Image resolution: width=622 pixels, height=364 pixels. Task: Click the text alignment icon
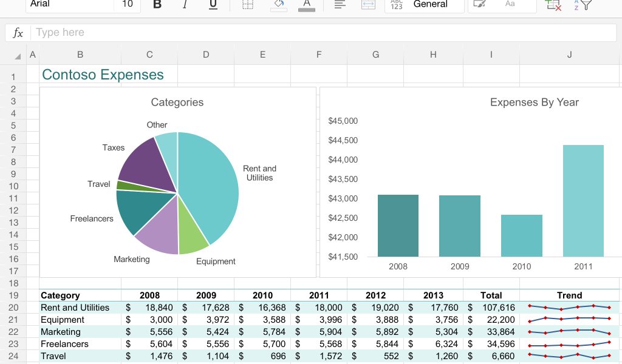[340, 5]
